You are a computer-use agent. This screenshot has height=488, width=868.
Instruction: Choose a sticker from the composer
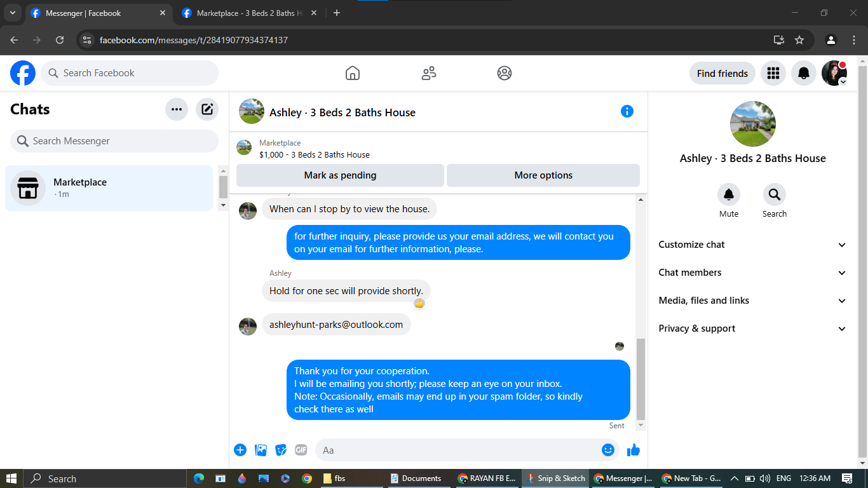point(281,450)
